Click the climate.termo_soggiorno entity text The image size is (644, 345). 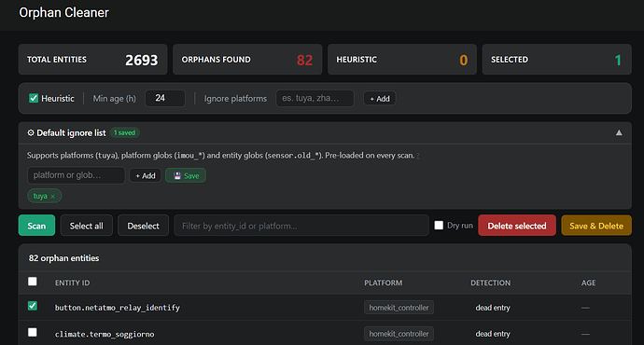105,334
